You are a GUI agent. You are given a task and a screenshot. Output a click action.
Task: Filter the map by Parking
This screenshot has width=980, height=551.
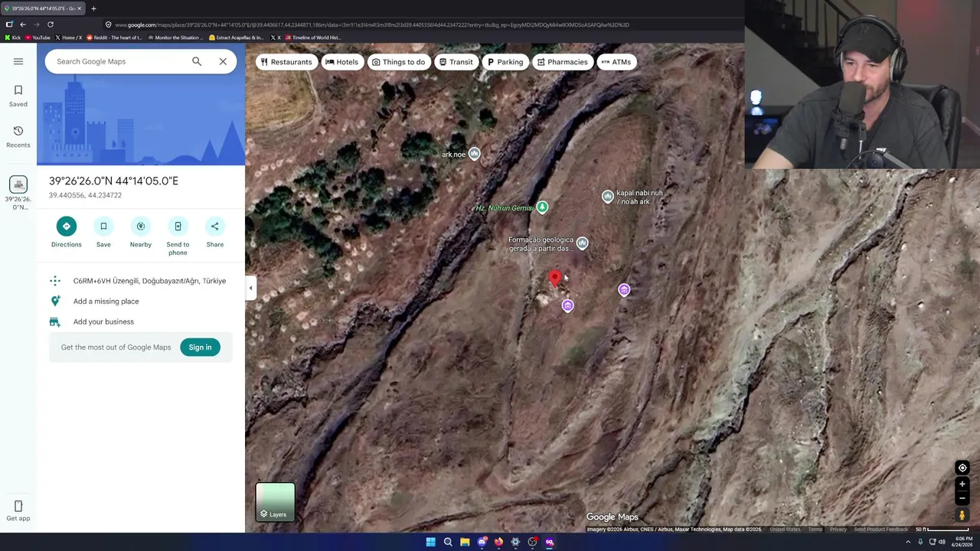pos(505,62)
